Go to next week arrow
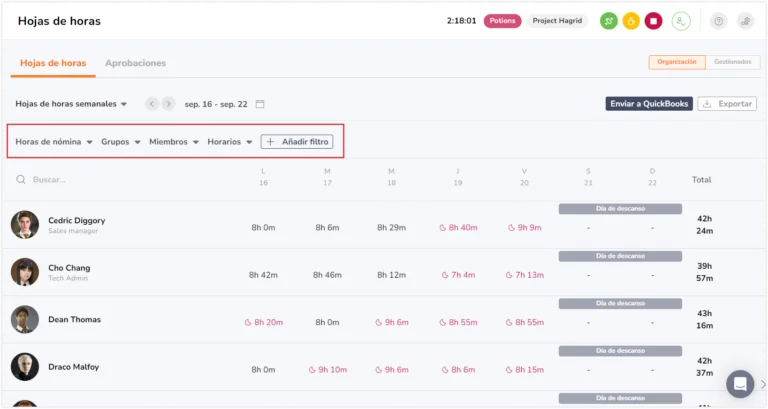The width and height of the screenshot is (768, 409). point(168,104)
